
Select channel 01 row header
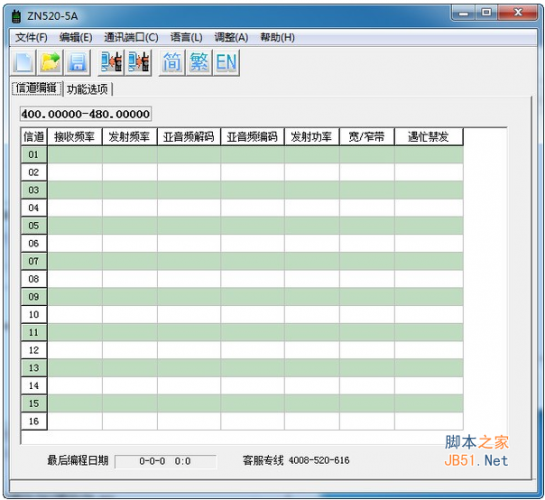[34, 155]
